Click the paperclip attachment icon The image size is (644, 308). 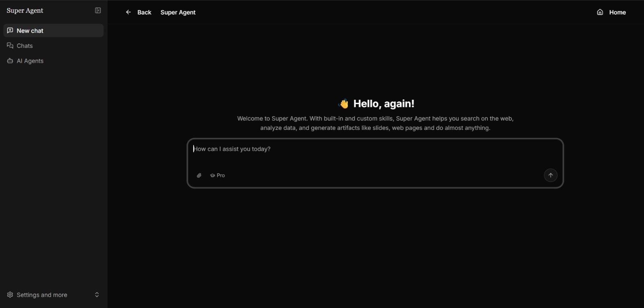(199, 175)
